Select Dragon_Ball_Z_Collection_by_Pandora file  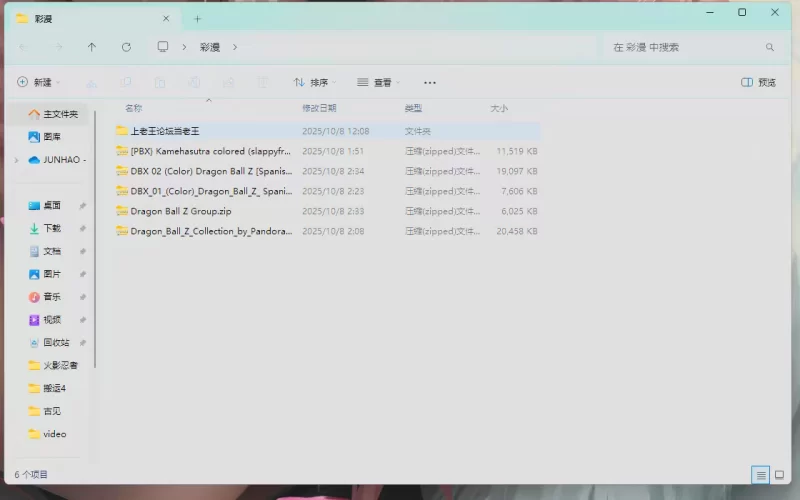click(327, 231)
